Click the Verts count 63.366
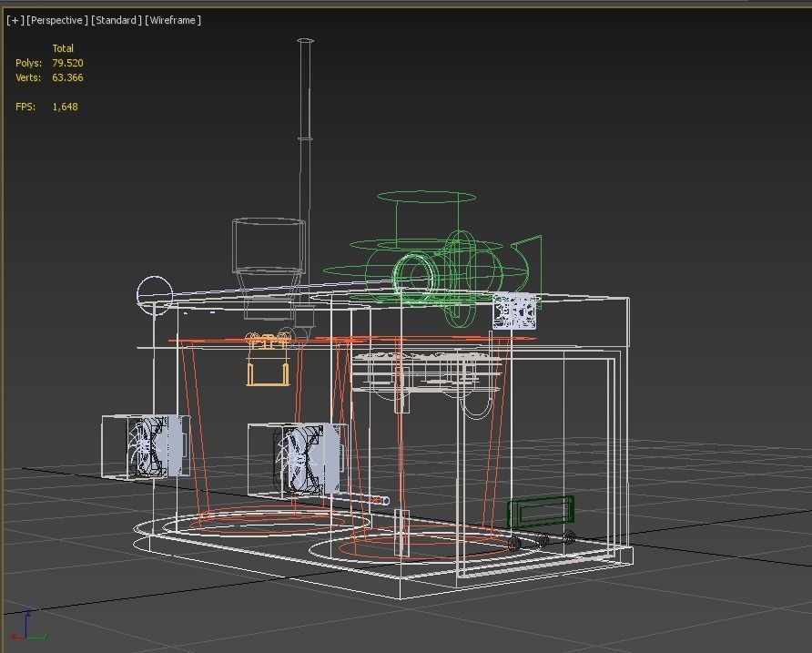Viewport: 812px width, 653px height. point(67,77)
